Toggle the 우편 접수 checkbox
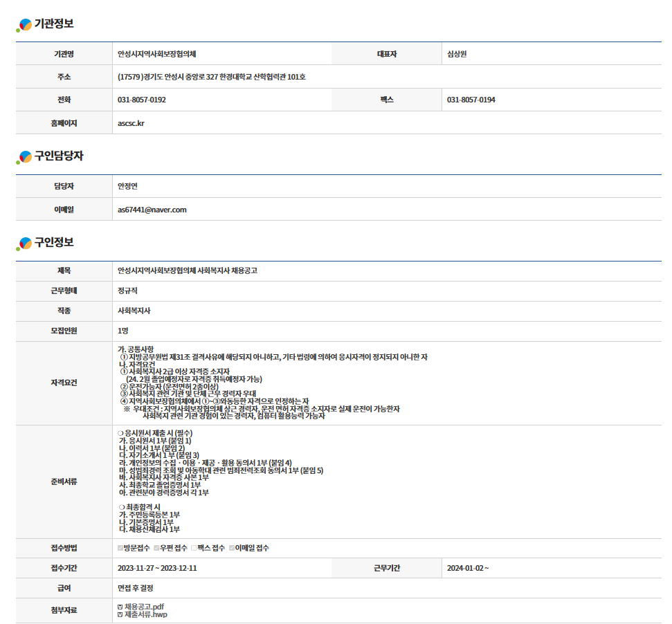 tap(156, 548)
